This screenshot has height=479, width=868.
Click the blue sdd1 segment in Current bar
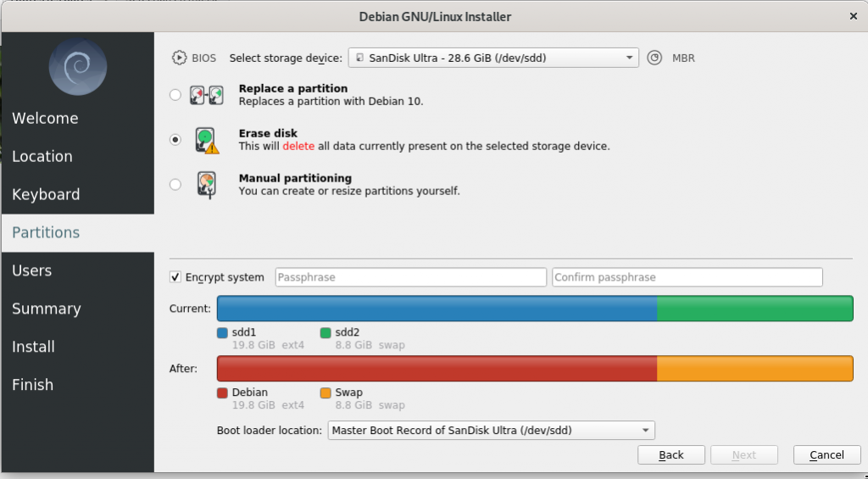437,309
